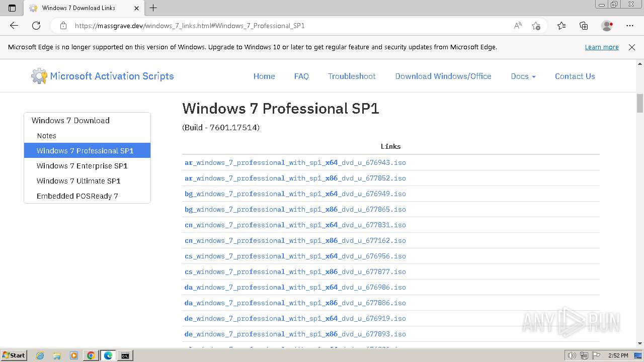Click the taskbar clock 2:52 PM
The image size is (644, 362).
618,355
